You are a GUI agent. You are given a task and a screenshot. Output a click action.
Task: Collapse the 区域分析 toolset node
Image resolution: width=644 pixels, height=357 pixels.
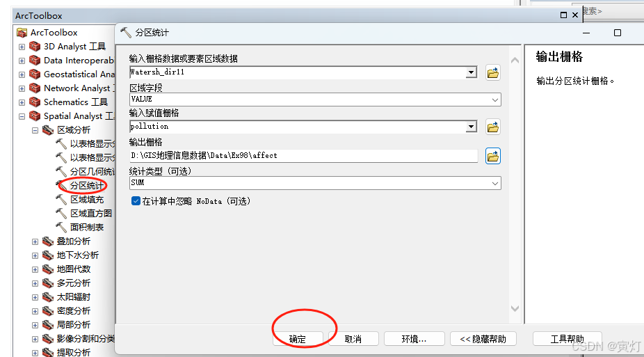click(x=35, y=131)
